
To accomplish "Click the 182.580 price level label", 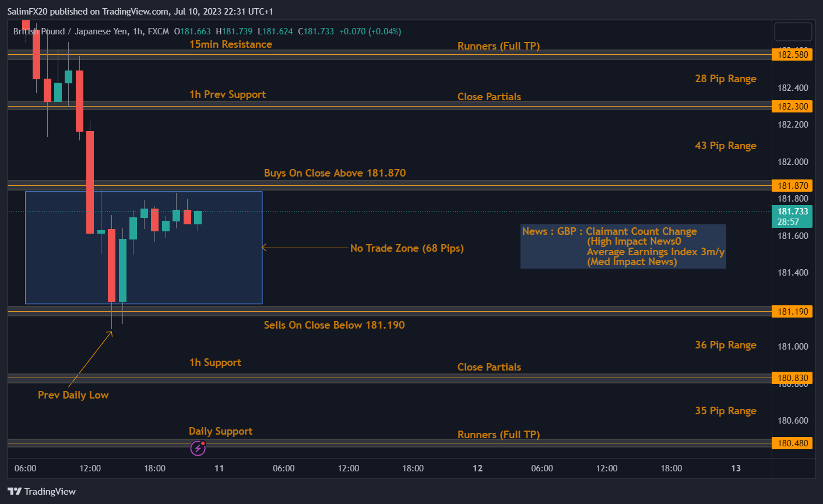I will pos(793,54).
